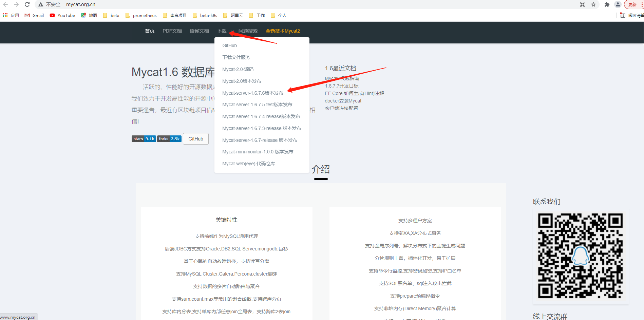Image resolution: width=644 pixels, height=320 pixels.
Task: Click the 联系我们 QR code image
Action: tap(581, 256)
